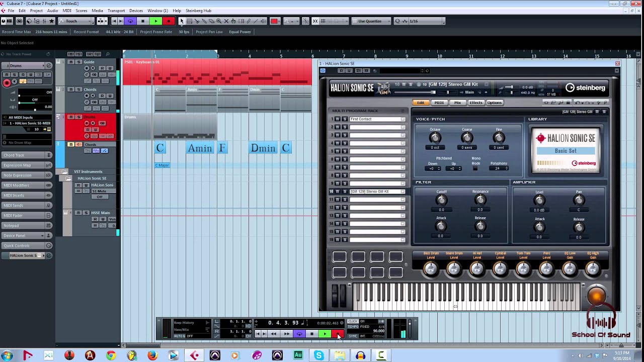Toggle Cycle loop in top toolbar

pyautogui.click(x=130, y=21)
